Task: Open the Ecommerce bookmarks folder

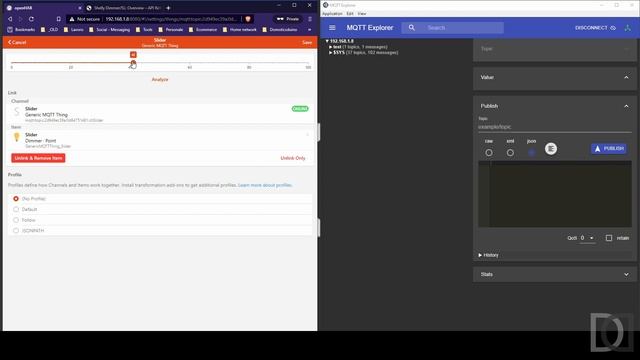Action: pos(202,29)
